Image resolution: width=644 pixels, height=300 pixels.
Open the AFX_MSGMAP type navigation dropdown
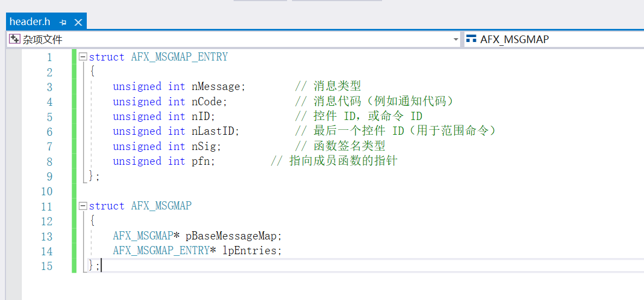pos(554,39)
